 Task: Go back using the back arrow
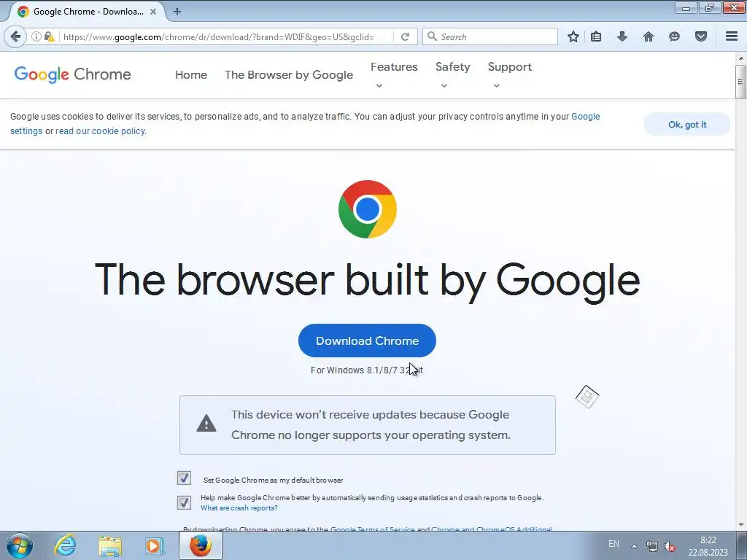(x=15, y=36)
